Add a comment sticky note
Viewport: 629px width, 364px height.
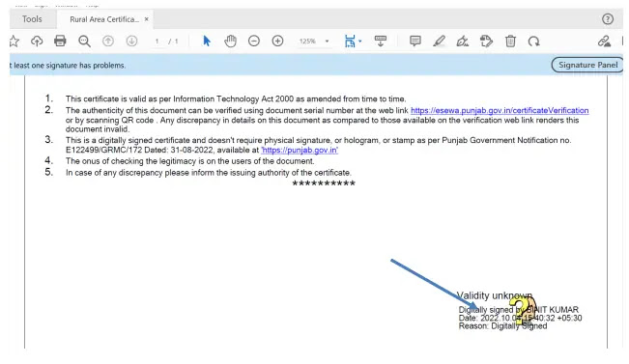pyautogui.click(x=415, y=41)
